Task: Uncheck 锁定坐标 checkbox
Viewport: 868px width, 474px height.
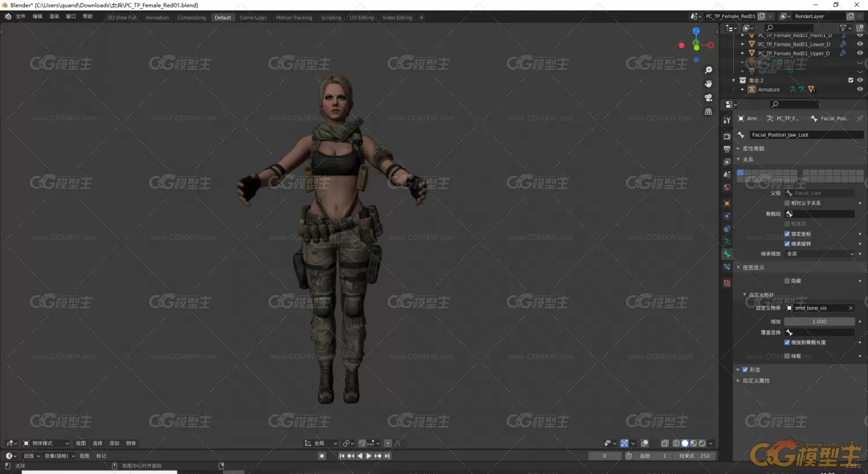Action: (x=787, y=234)
